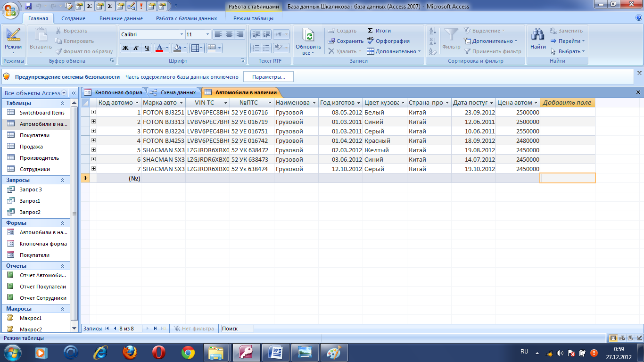Apply bold with the Ж button
This screenshot has width=644, height=362.
coord(125,48)
